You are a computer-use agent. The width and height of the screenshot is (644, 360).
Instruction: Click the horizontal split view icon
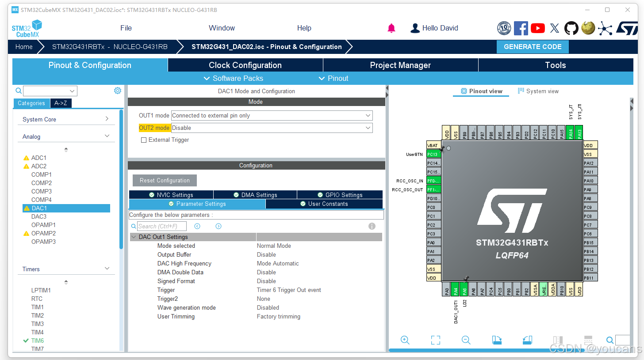(588, 340)
